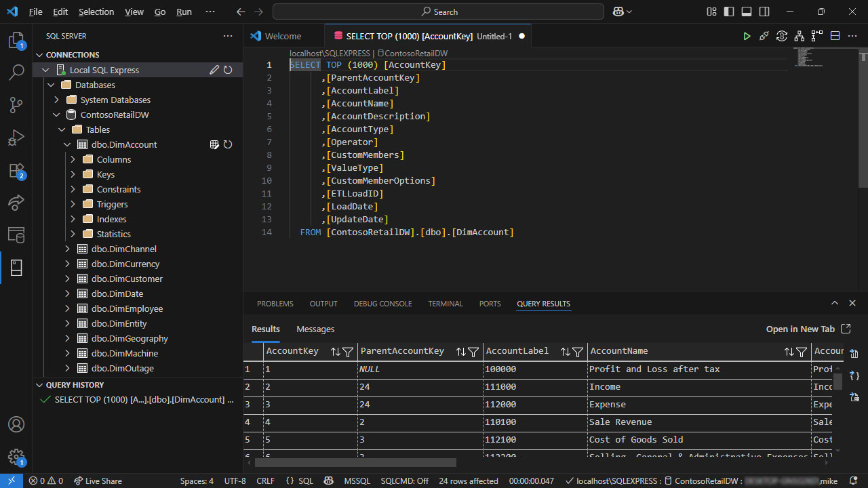
Task: Click the results grid horizontal scrollbar
Action: click(355, 463)
